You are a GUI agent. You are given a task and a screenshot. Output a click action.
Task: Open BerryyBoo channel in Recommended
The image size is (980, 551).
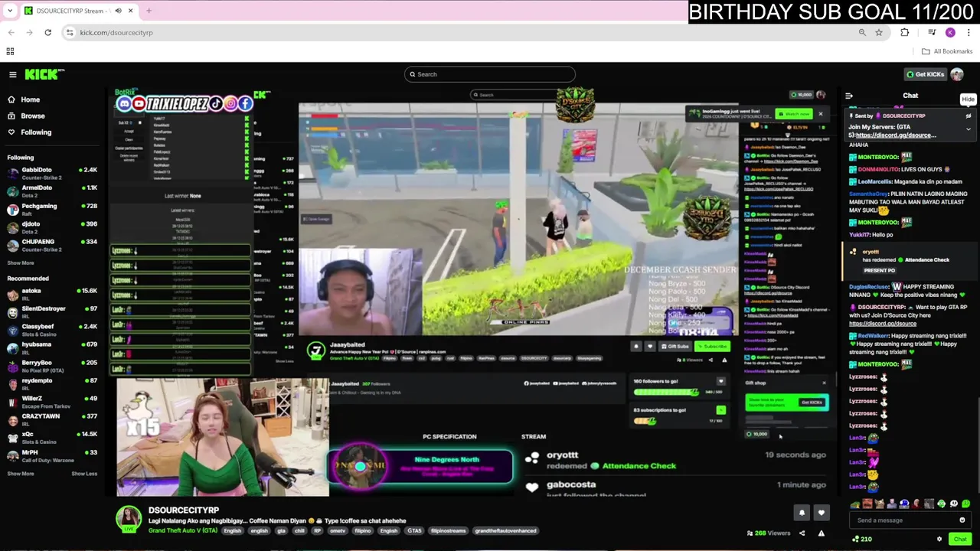52,366
